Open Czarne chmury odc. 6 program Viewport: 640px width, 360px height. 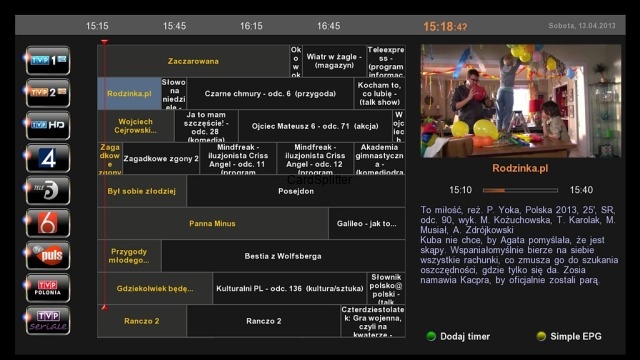270,93
